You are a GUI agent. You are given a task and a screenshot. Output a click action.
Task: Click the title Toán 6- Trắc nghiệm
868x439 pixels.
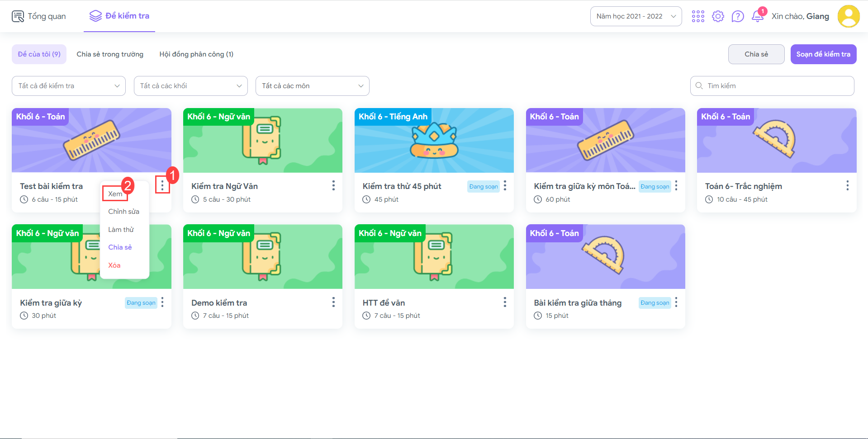click(x=744, y=186)
